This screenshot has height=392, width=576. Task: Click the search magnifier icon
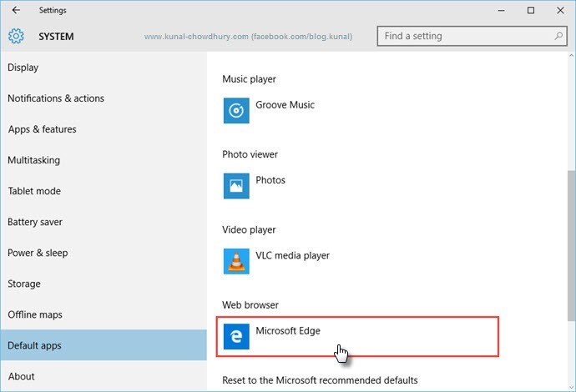[x=558, y=36]
